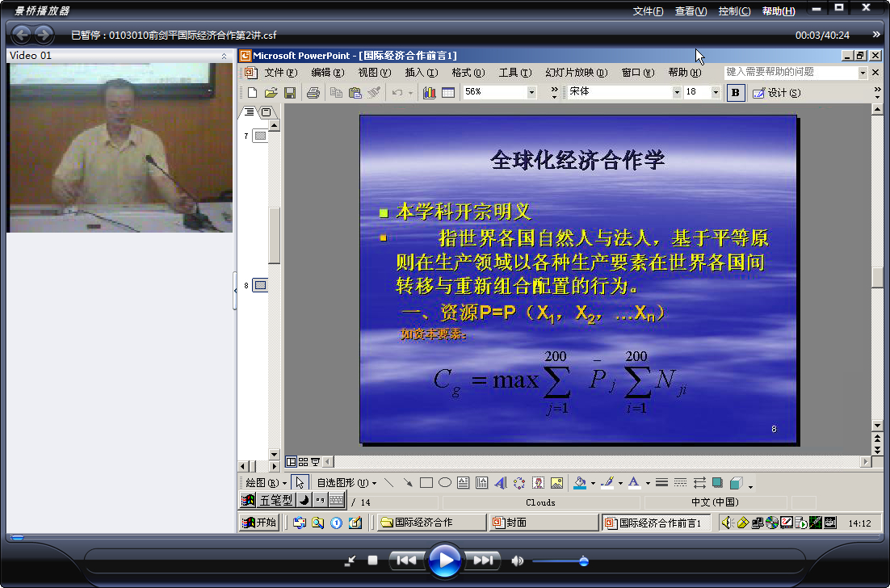Click the Print icon in PowerPoint toolbar
The image size is (890, 588).
pyautogui.click(x=313, y=93)
